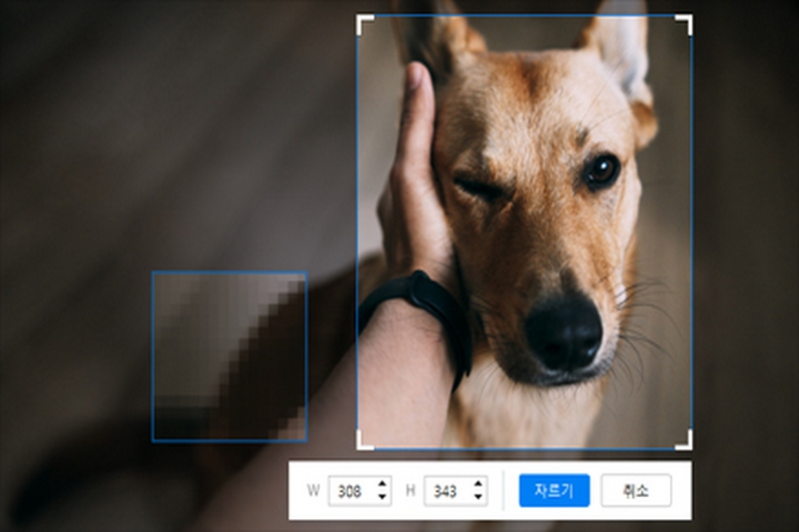Decrease the crop height with down arrow

[x=477, y=496]
